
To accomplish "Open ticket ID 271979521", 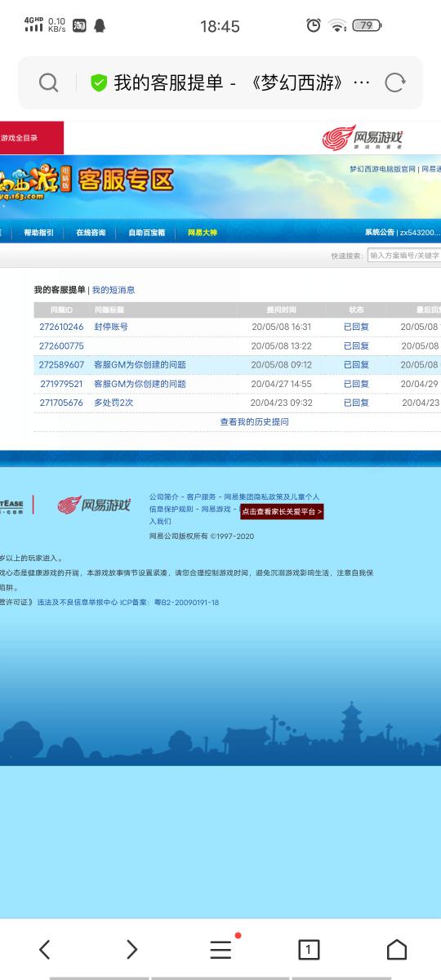I will 61,384.
